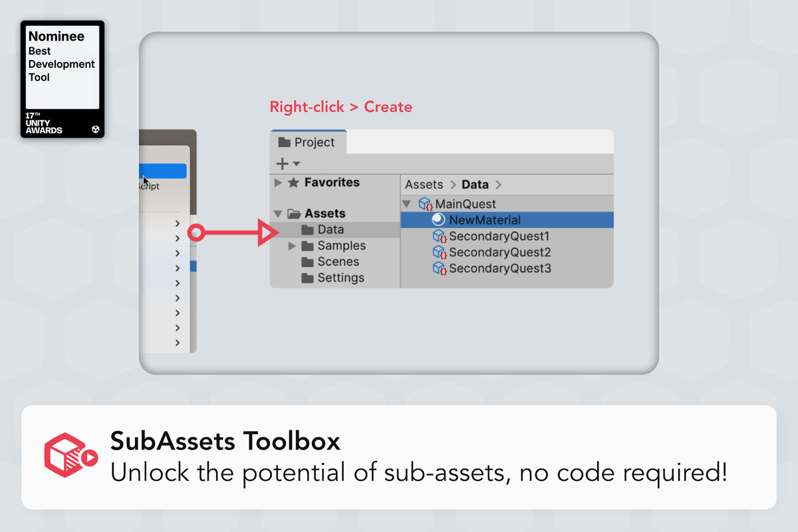The image size is (798, 532).
Task: Click the Right-click > Create instruction text
Action: click(x=340, y=106)
